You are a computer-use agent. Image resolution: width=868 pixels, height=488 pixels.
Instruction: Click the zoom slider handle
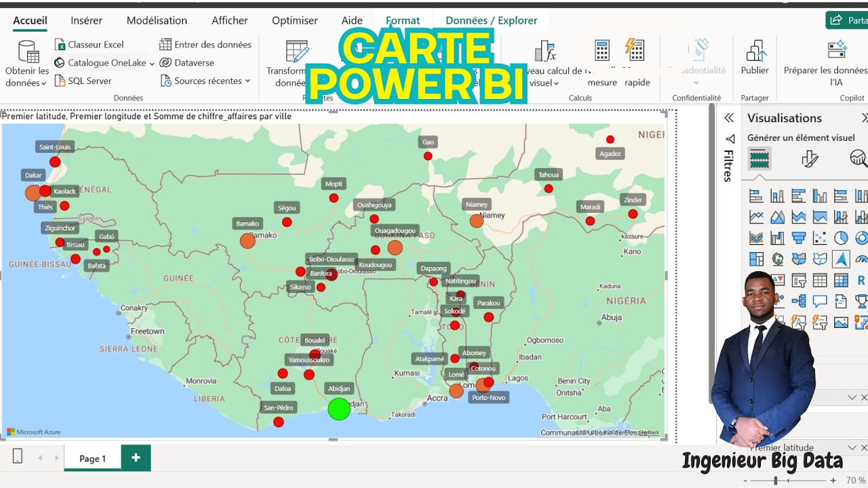pyautogui.click(x=776, y=481)
